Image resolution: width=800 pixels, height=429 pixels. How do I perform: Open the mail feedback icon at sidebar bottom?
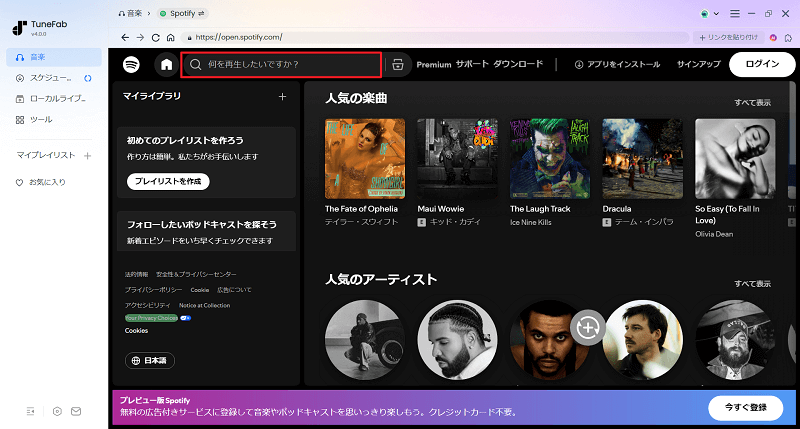click(76, 411)
